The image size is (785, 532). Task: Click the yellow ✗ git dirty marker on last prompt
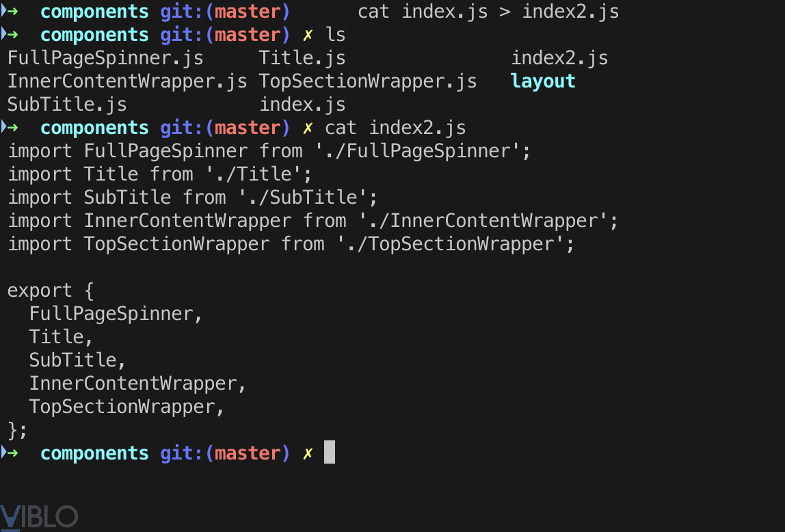(308, 453)
